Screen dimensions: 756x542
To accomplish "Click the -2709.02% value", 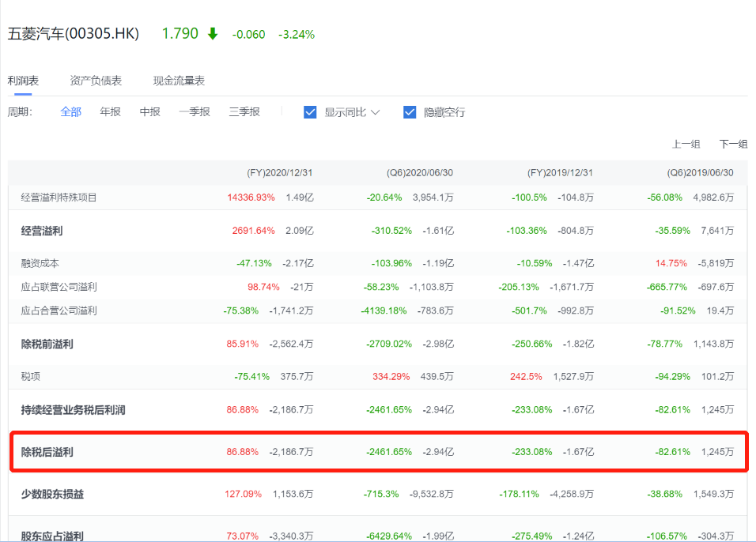I will 389,344.
